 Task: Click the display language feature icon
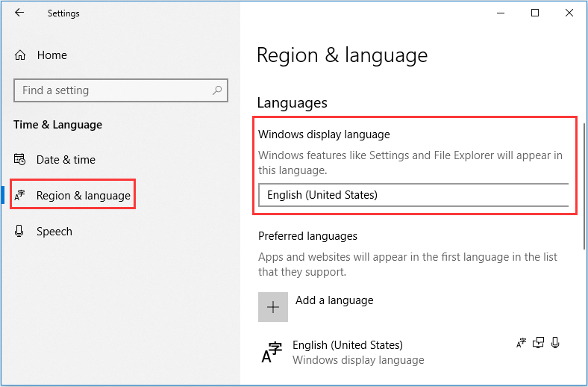522,343
